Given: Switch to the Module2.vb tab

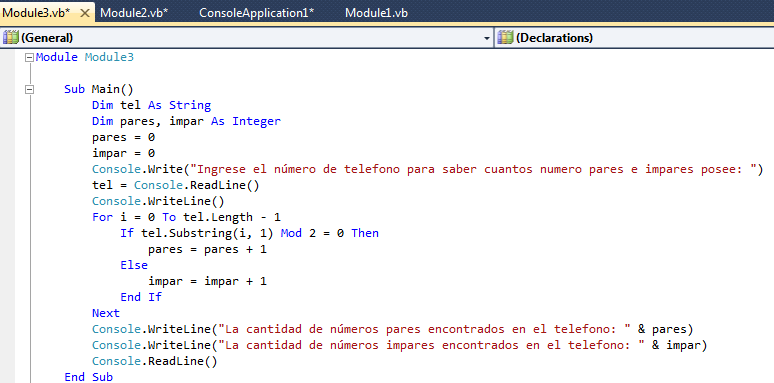Looking at the screenshot, I should click(x=134, y=13).
